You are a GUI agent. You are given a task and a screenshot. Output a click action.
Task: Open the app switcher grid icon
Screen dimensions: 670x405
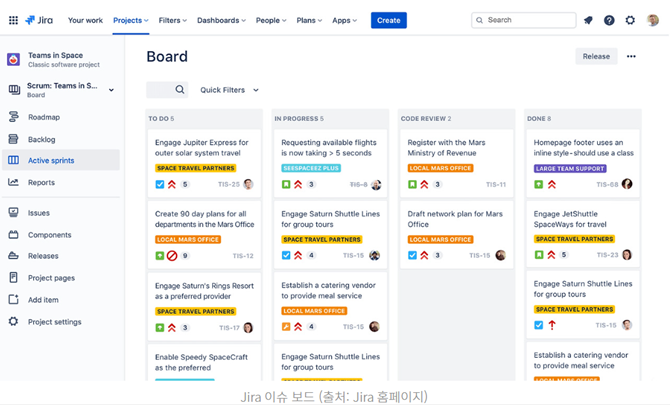point(13,20)
